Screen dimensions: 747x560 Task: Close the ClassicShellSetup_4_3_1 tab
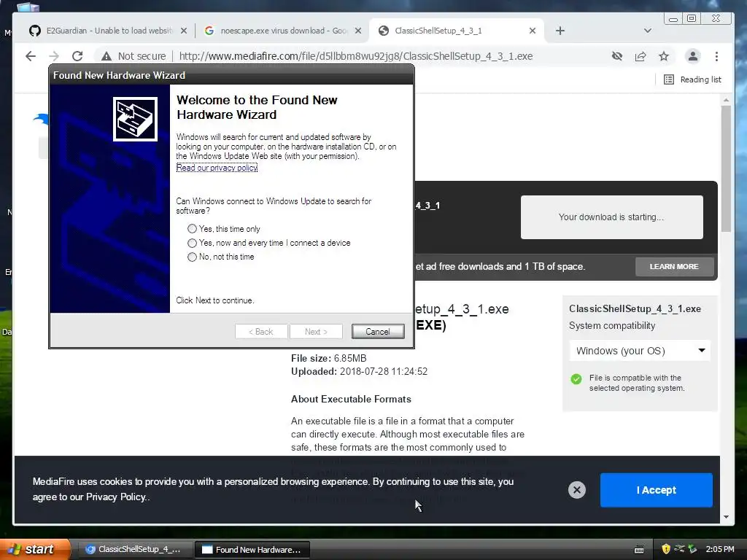click(533, 31)
